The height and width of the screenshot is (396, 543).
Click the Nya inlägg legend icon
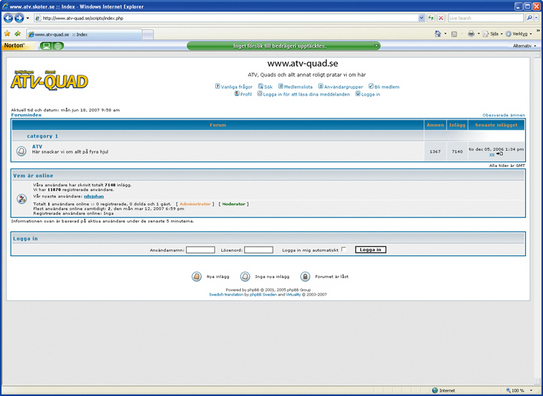(197, 276)
